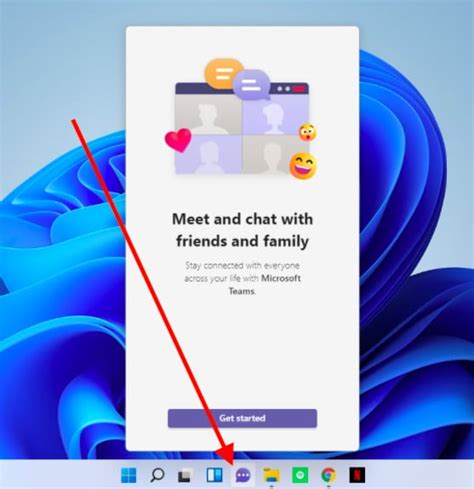Screen dimensions: 474x489
Task: Click the Get started button
Action: [242, 418]
